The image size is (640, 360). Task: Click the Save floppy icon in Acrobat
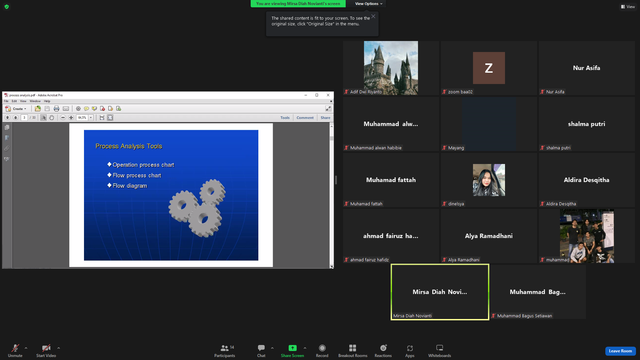[47, 109]
